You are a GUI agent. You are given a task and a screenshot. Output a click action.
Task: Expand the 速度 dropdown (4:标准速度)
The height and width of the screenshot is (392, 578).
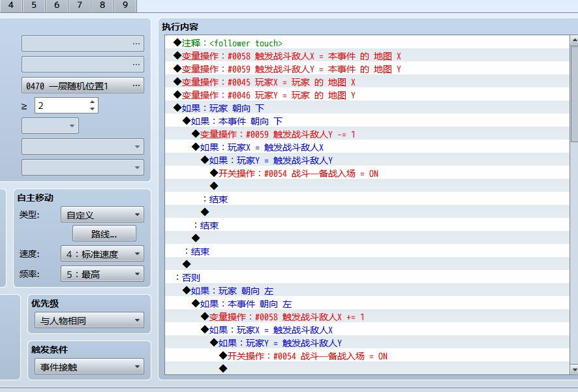pyautogui.click(x=102, y=254)
